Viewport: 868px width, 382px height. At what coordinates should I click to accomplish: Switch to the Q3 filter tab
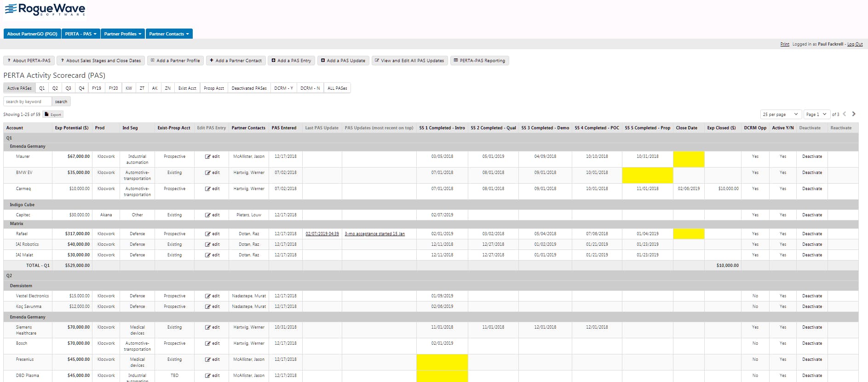tap(68, 88)
